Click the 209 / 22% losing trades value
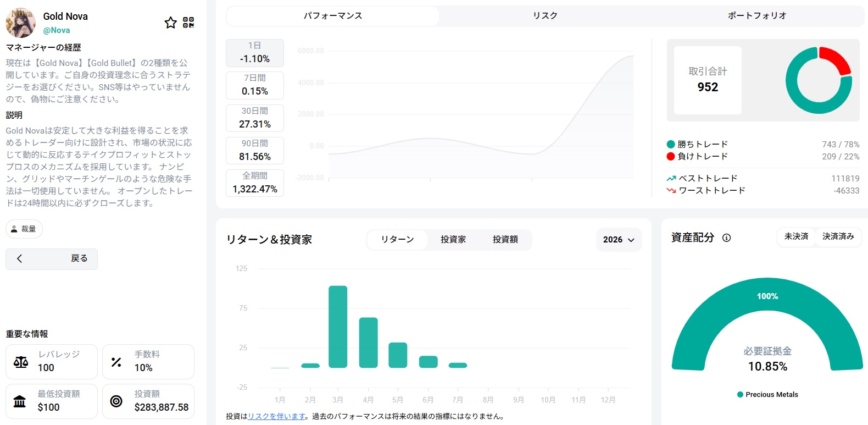Image resolution: width=868 pixels, height=425 pixels. click(841, 157)
